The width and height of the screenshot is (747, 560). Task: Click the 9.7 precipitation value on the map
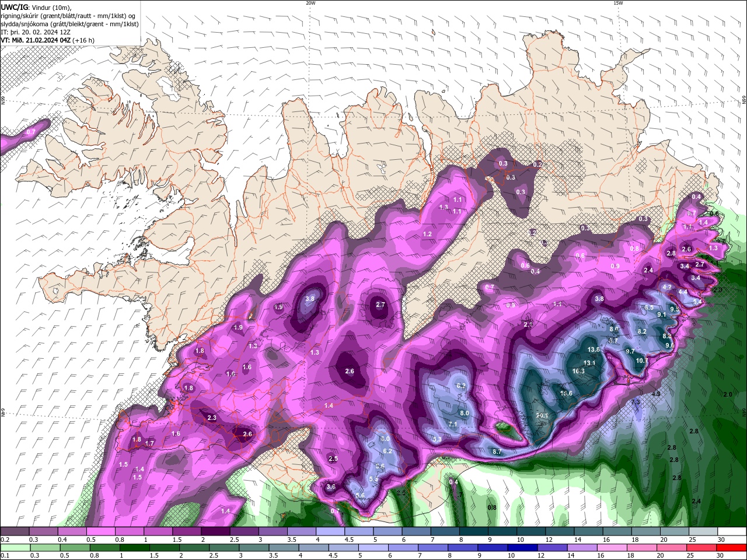pos(630,351)
